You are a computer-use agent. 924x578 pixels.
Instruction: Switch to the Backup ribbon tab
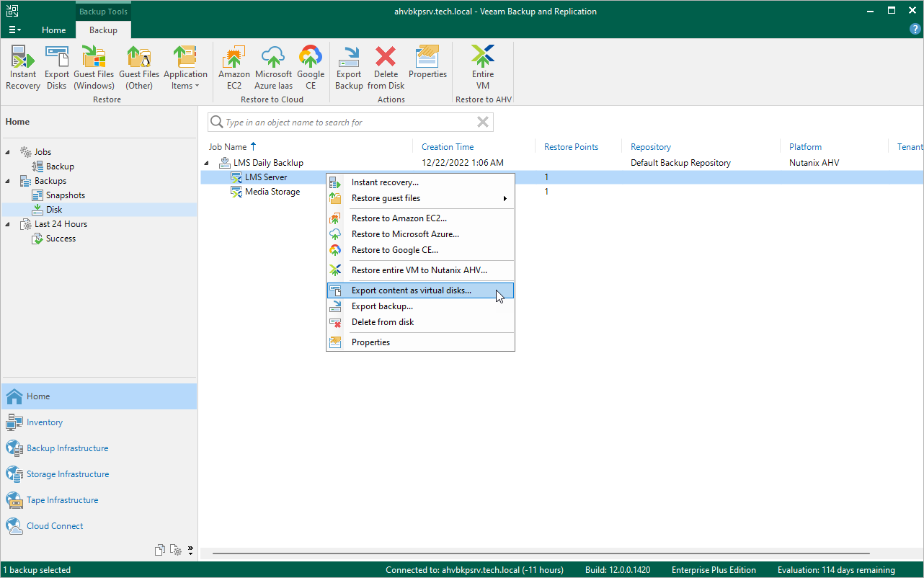103,30
